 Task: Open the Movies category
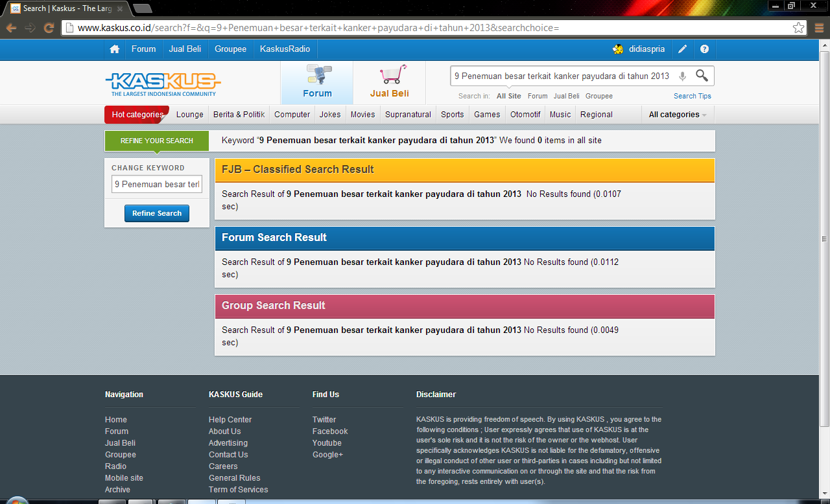point(362,115)
